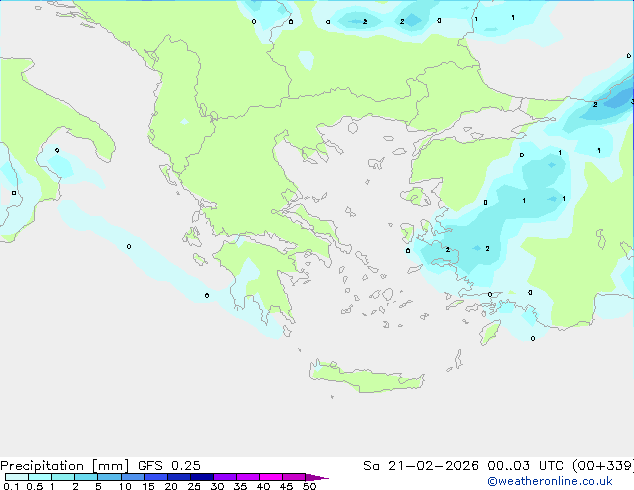Screen dimensions: 634x490
Task: Click the island of Crete on the map
Action: click(x=368, y=378)
